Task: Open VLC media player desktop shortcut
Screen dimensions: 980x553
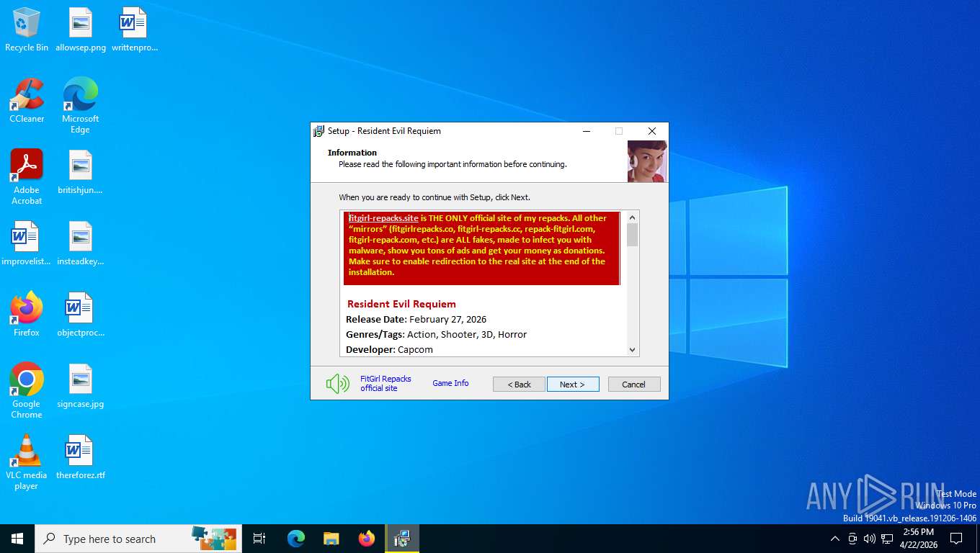Action: tap(27, 462)
